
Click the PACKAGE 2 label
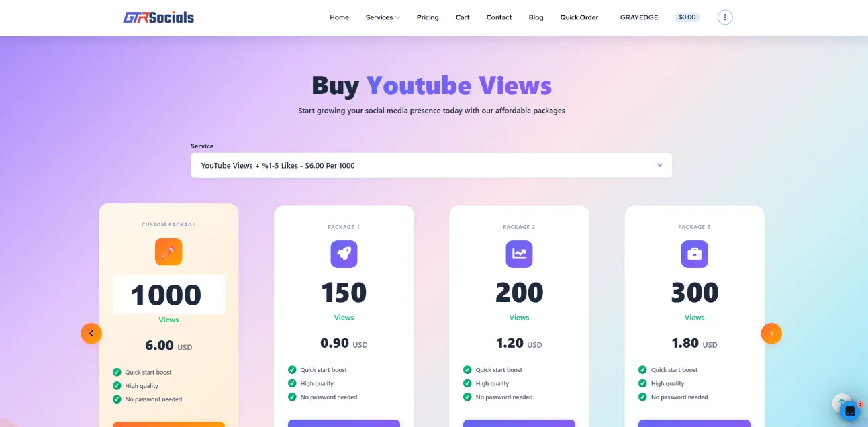coord(519,227)
